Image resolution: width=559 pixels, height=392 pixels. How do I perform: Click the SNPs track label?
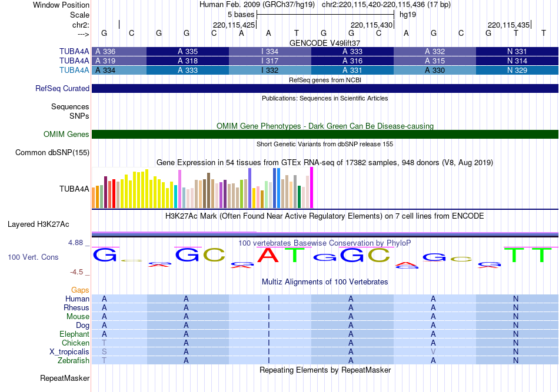point(79,116)
